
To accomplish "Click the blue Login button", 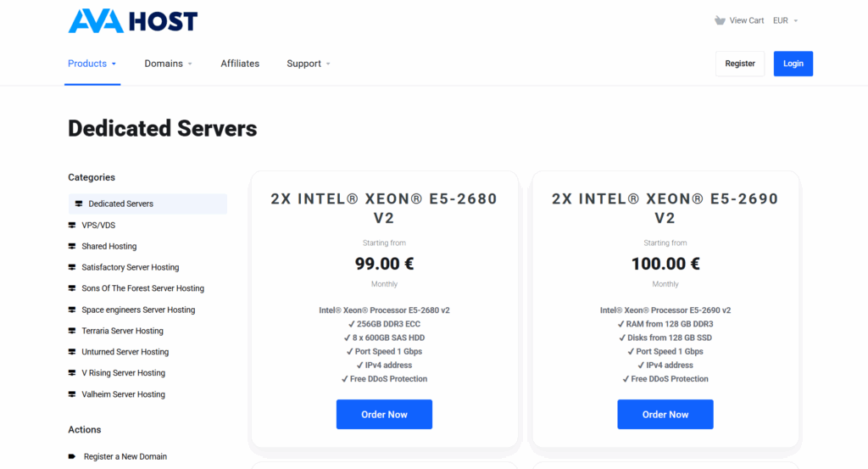I will pyautogui.click(x=793, y=64).
